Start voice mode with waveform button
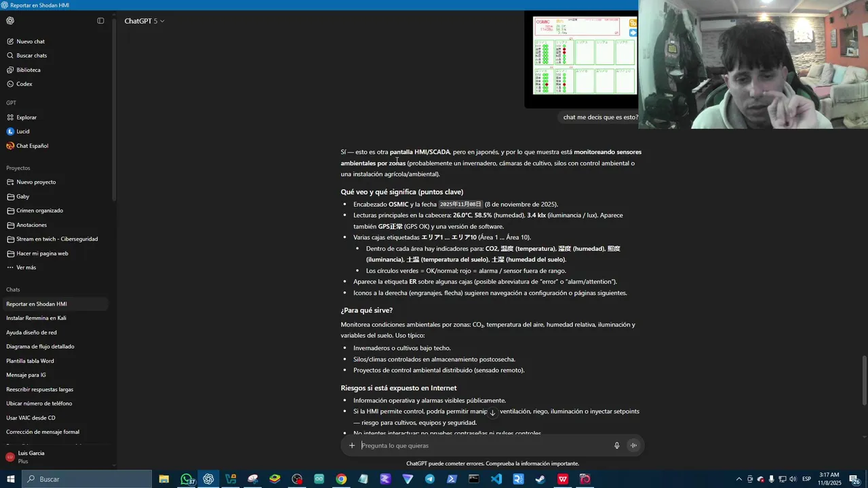The image size is (868, 488). pyautogui.click(x=633, y=445)
